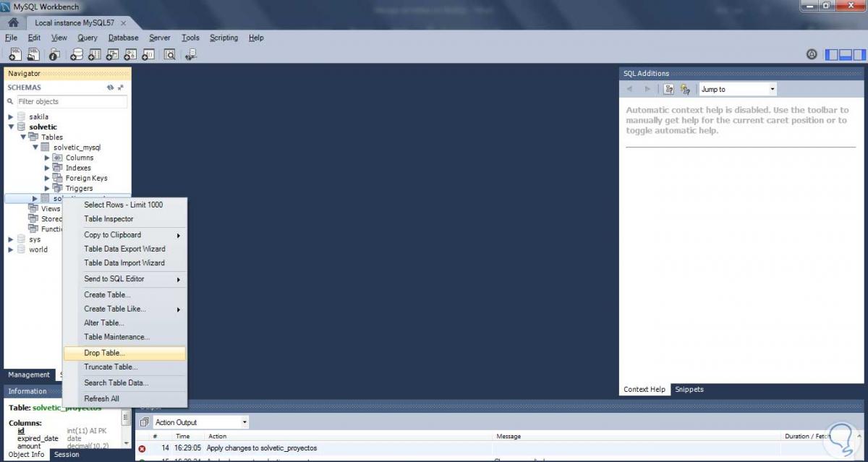Switch to the Object Info tab
This screenshot has height=462, width=868.
point(26,455)
